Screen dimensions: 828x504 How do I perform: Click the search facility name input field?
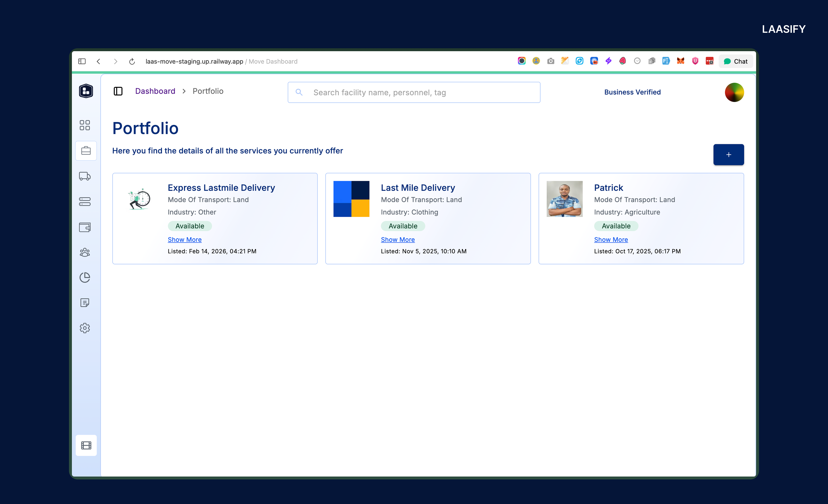[414, 92]
